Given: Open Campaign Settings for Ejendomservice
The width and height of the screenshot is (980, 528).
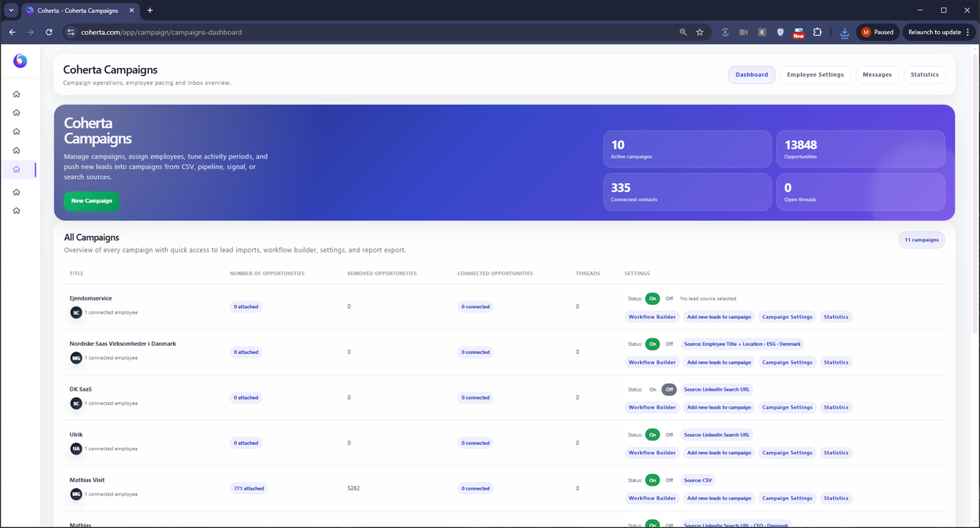Looking at the screenshot, I should 787,316.
